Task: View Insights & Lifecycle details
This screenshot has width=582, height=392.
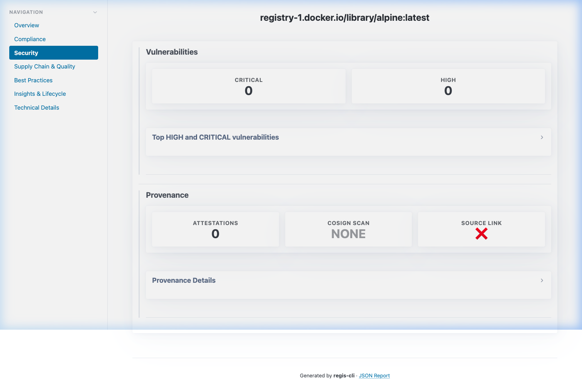Action: tap(40, 93)
